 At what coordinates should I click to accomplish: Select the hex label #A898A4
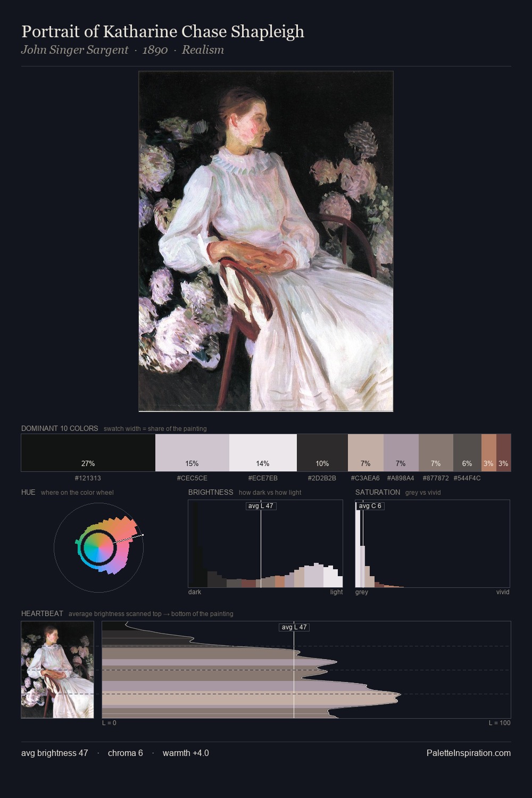401,478
